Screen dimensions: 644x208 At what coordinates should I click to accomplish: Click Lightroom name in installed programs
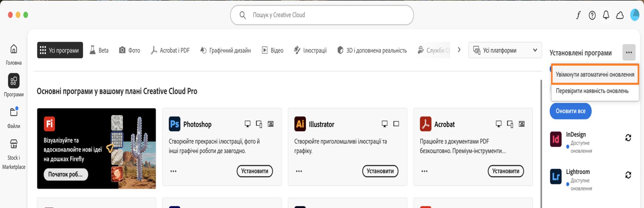click(578, 172)
